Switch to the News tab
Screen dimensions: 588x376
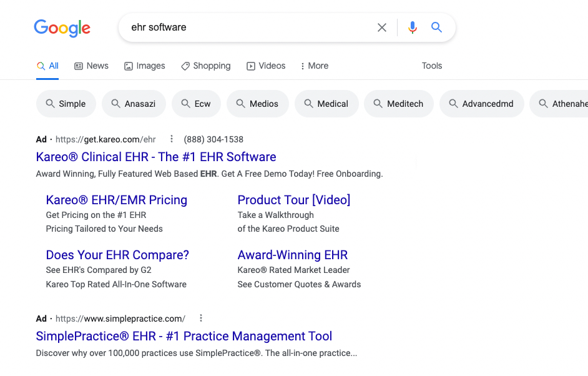pos(92,66)
